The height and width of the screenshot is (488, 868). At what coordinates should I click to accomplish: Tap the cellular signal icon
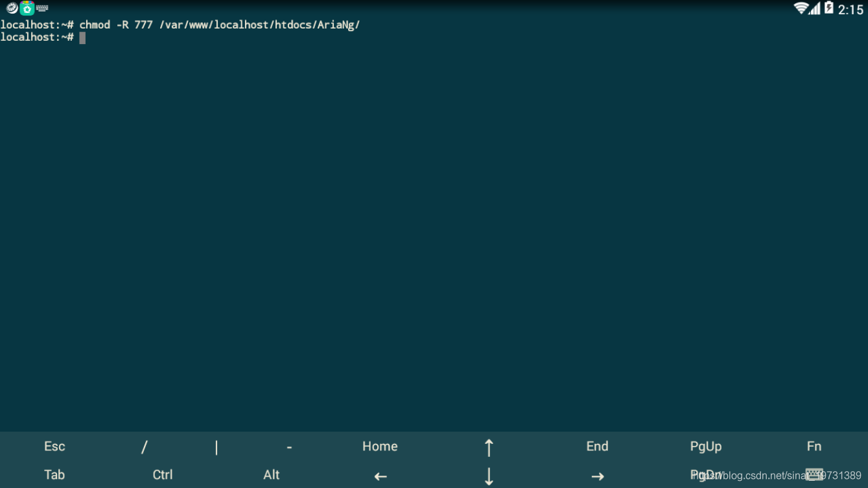815,8
